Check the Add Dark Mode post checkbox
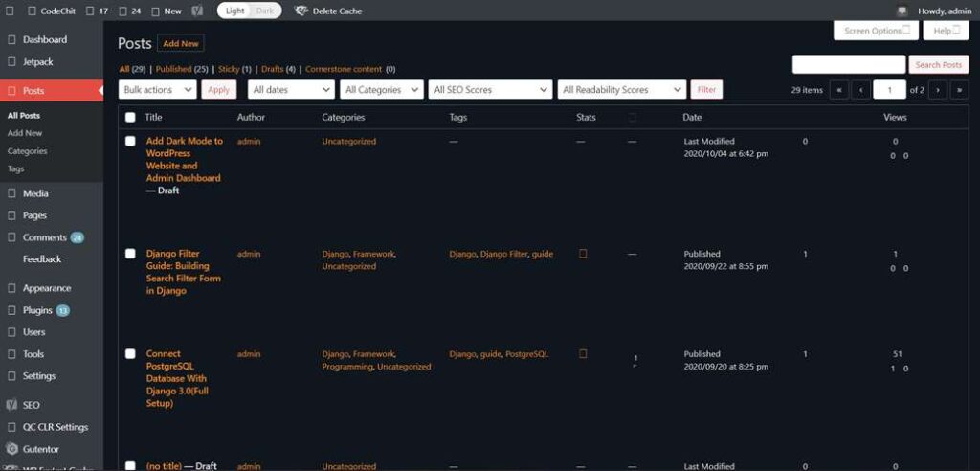980x471 pixels. tap(130, 141)
